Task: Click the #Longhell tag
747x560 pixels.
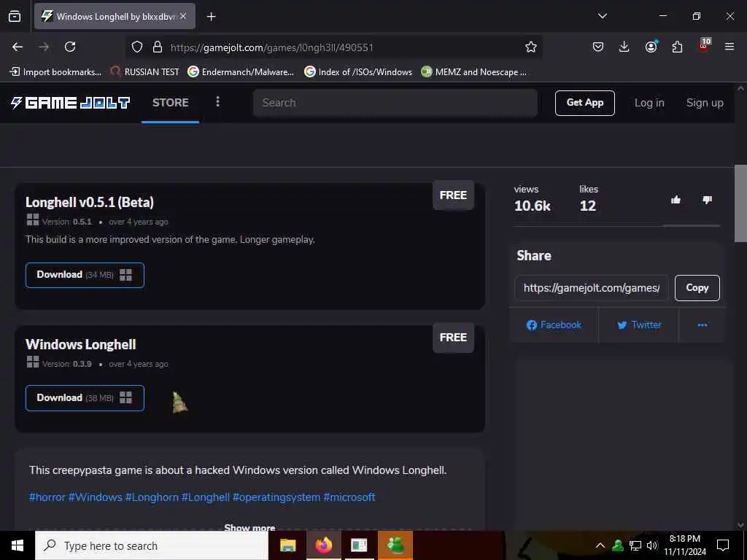Action: click(205, 497)
